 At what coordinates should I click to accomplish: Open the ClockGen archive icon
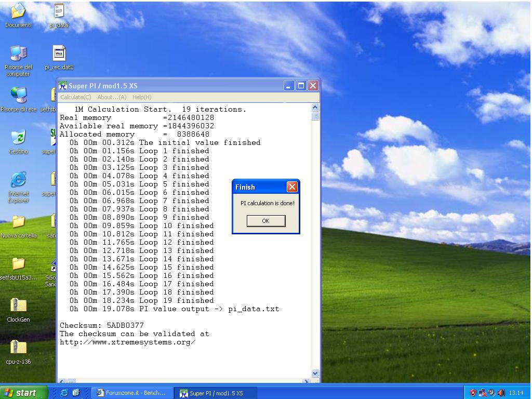(18, 306)
